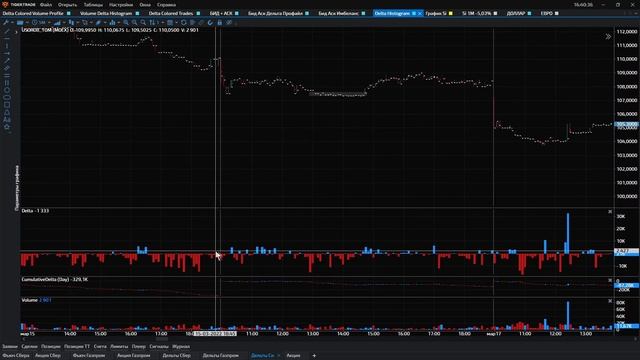This screenshot has width=640, height=360.
Task: Switch to ЕВРО tab
Action: pos(547,13)
